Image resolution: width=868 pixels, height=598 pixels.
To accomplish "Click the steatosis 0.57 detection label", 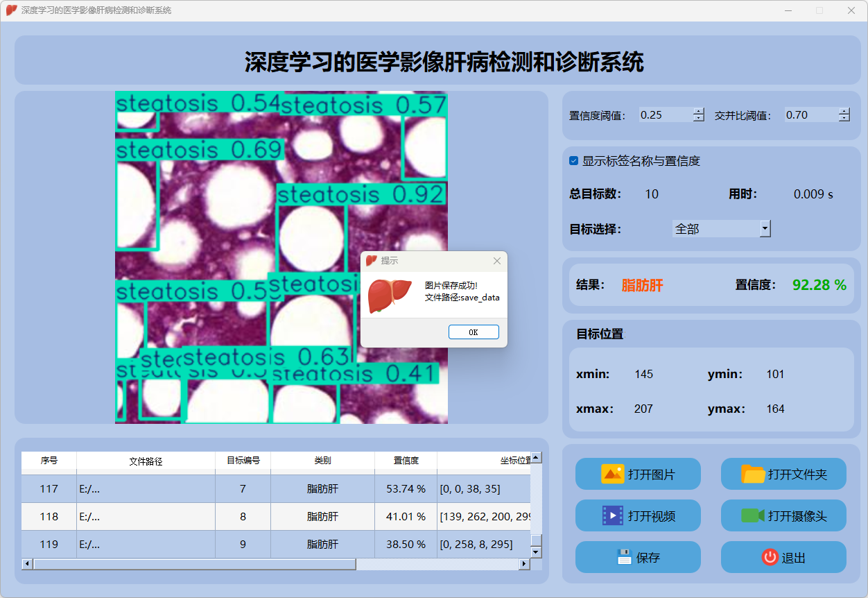I will tap(363, 105).
